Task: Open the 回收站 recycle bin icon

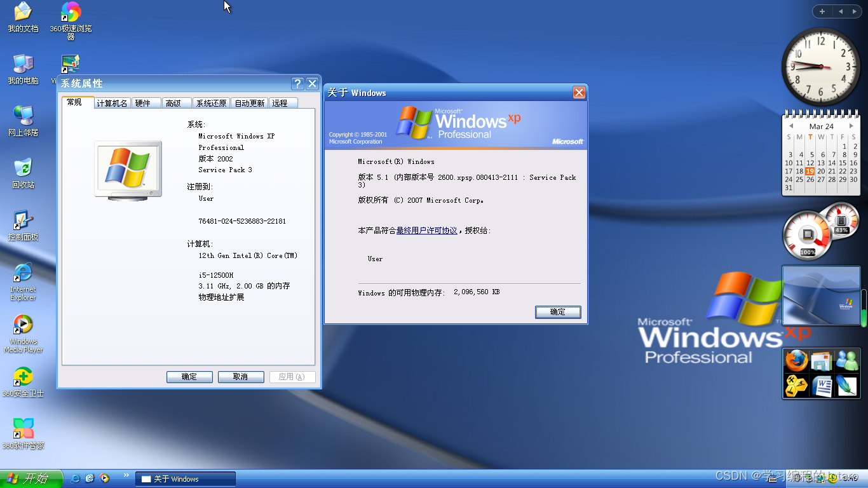Action: tap(23, 173)
